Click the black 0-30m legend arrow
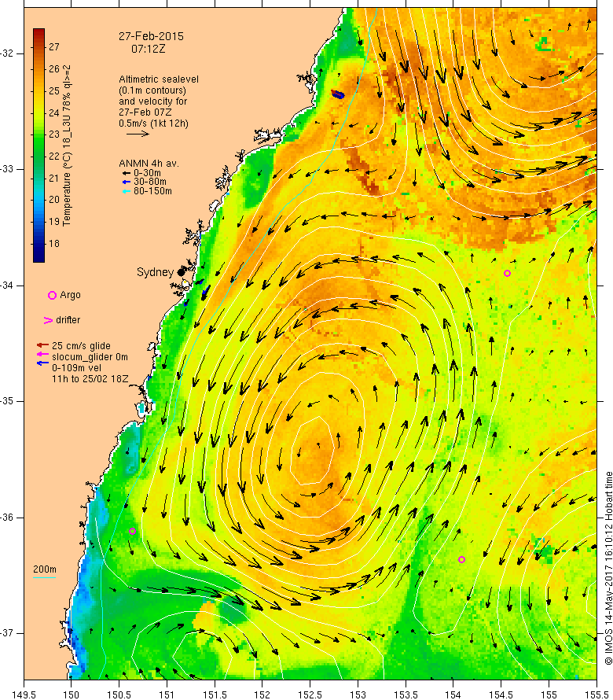Image resolution: width=613 pixels, height=700 pixels. click(x=127, y=173)
